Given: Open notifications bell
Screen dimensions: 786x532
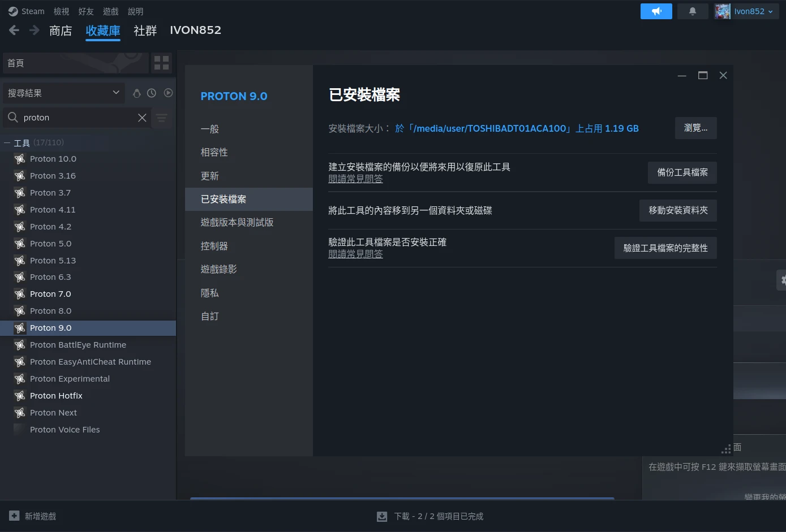Looking at the screenshot, I should click(692, 11).
